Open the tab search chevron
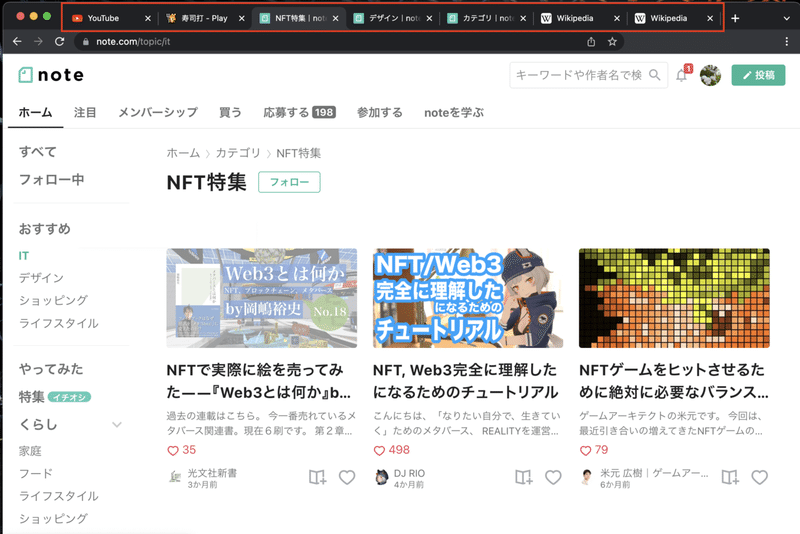 coord(786,18)
